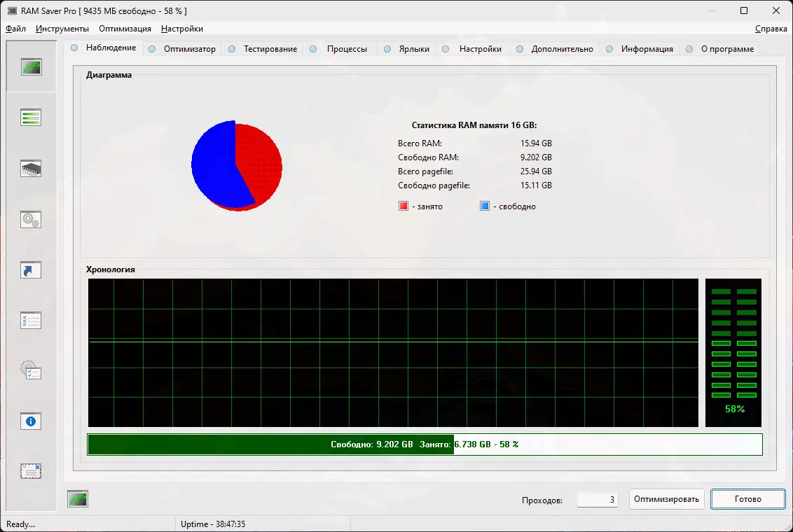Click the 58% level meter
The height and width of the screenshot is (532, 793).
click(x=733, y=353)
